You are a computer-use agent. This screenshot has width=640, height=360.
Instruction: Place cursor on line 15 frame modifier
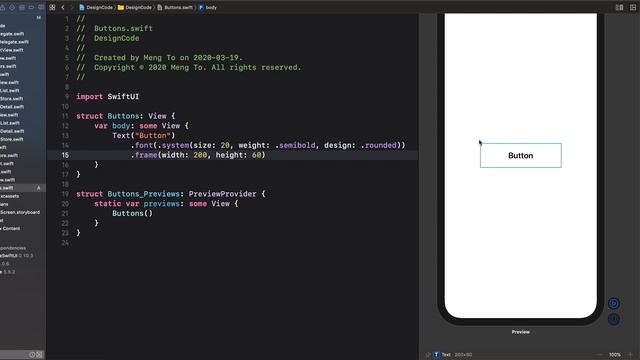[198, 155]
